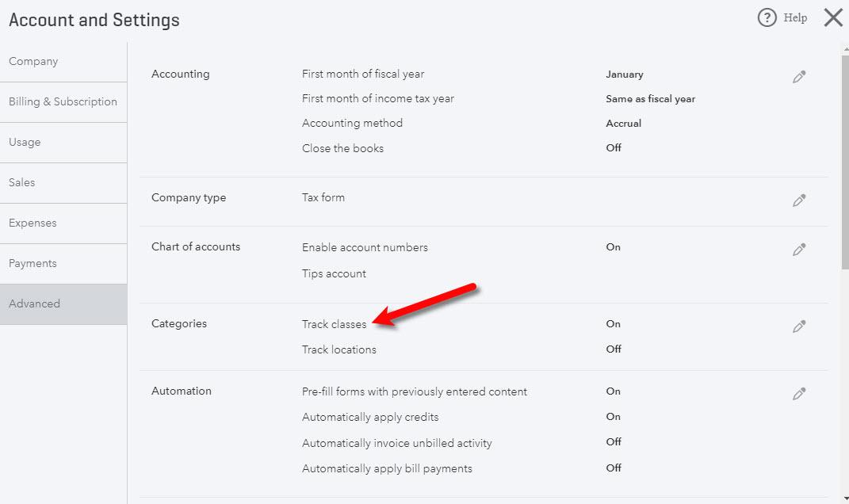
Task: Click the Track locations Off value
Action: click(x=614, y=349)
